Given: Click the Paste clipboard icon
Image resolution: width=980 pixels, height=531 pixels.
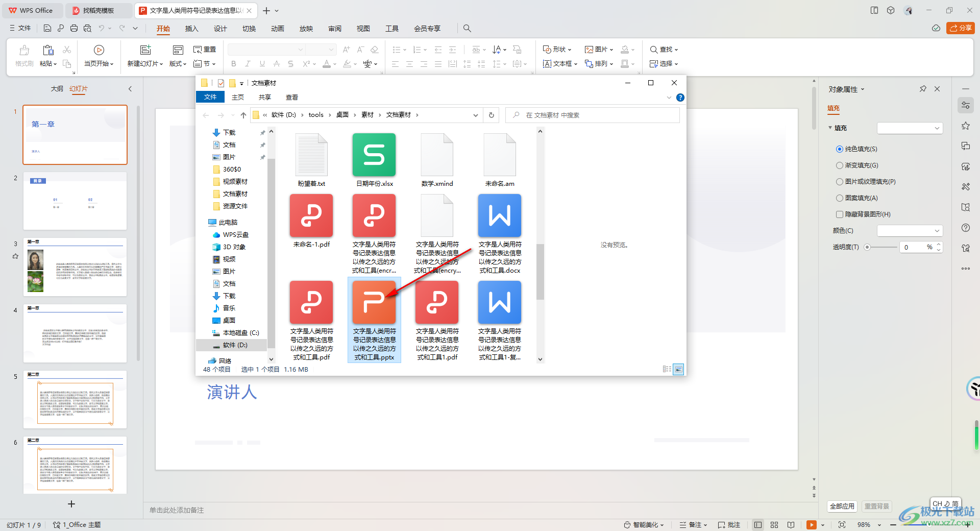Looking at the screenshot, I should pos(48,50).
